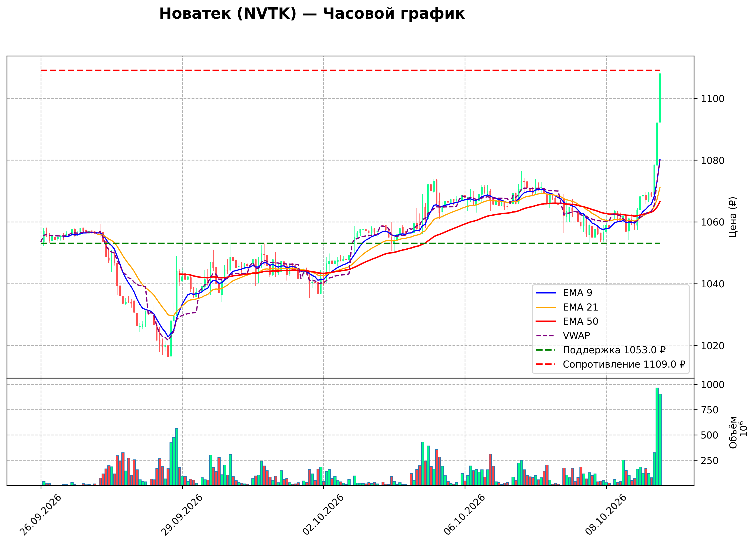756x544 pixels.
Task: Click the "Объём" volume axis label
Action: point(733,432)
